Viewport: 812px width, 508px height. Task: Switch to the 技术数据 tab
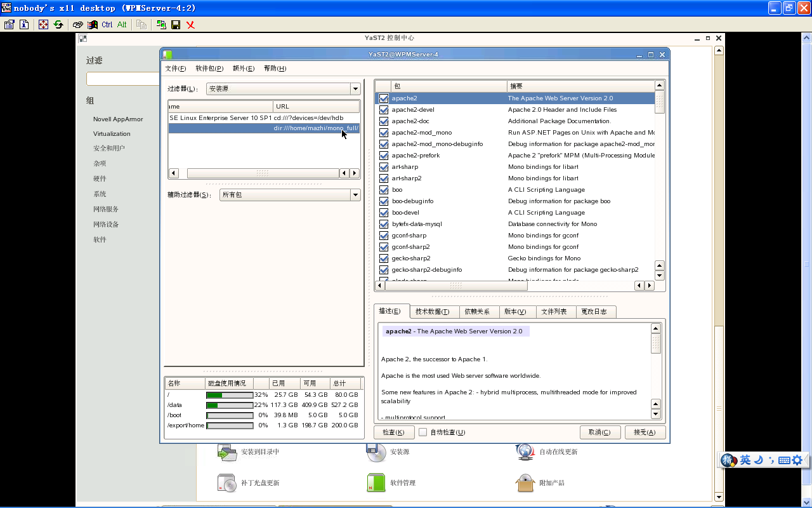point(433,312)
